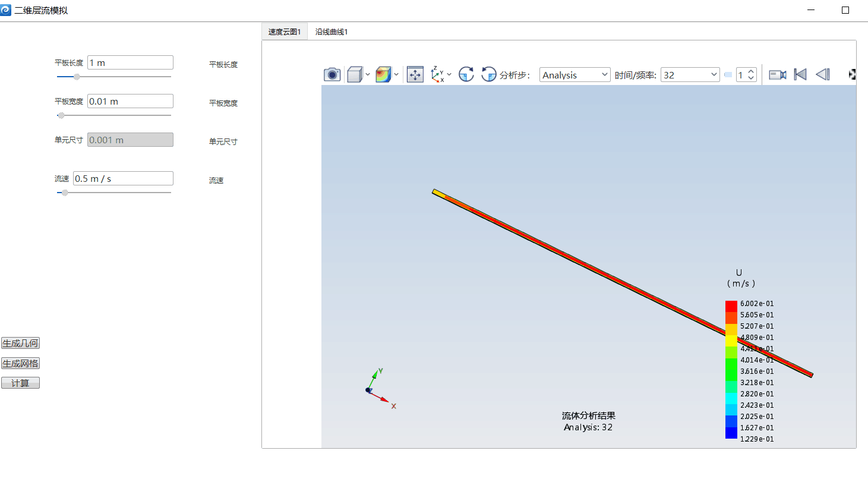Rotate the view counterclockwise

point(488,74)
